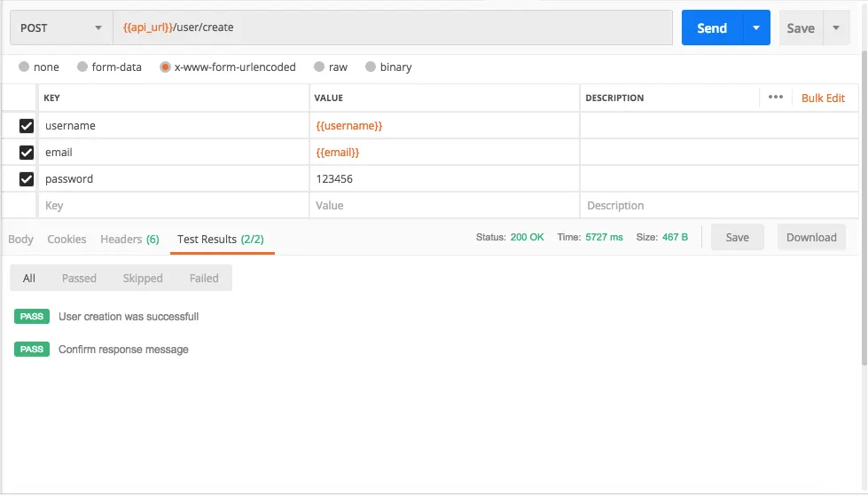Click the 5727 ms time value
Image resolution: width=868 pixels, height=496 pixels.
click(x=604, y=237)
